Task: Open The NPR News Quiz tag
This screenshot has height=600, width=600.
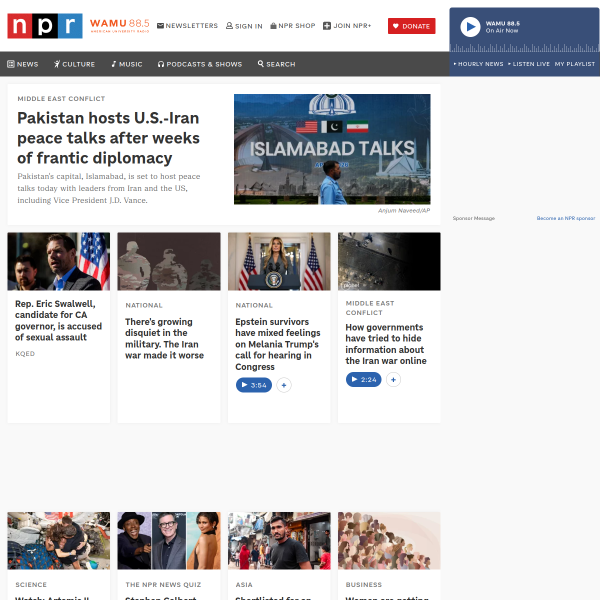Action: 163,585
